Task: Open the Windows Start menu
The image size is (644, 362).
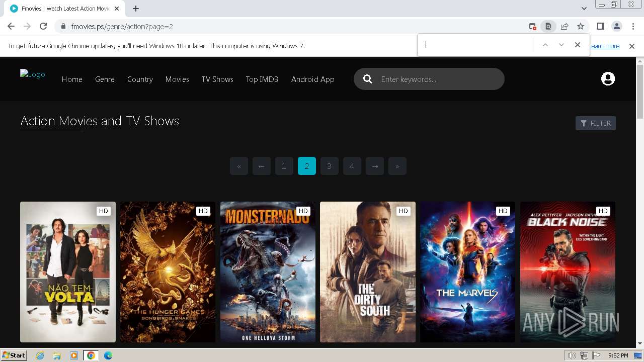Action: [x=14, y=355]
